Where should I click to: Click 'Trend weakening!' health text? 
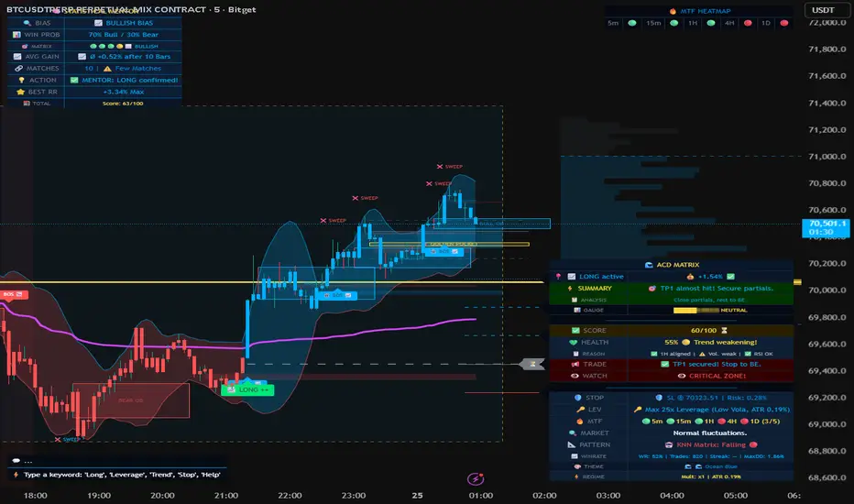(x=726, y=342)
